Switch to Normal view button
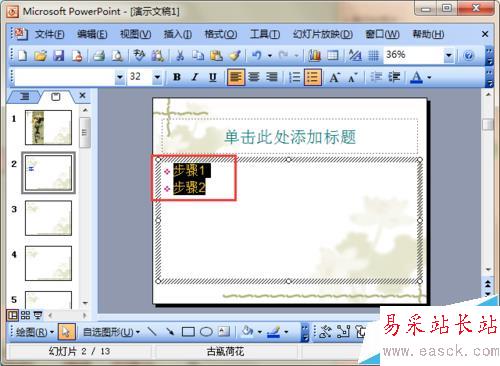 pyautogui.click(x=12, y=315)
